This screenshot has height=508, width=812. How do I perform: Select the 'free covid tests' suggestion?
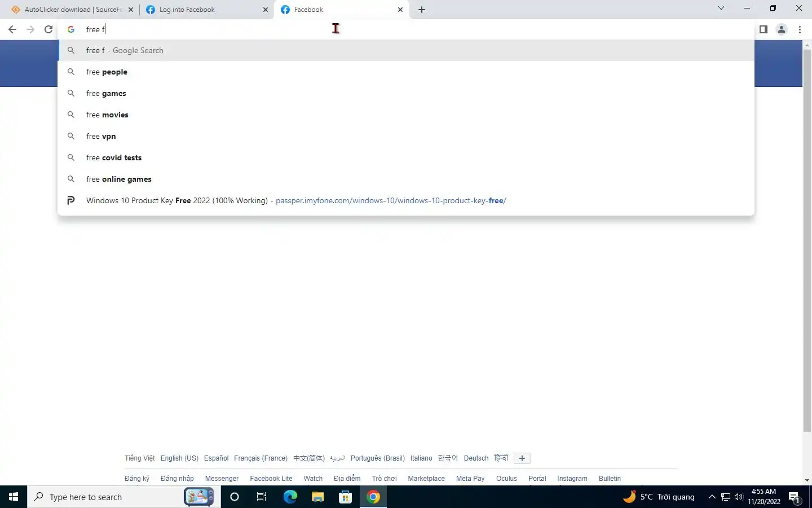[406, 157]
